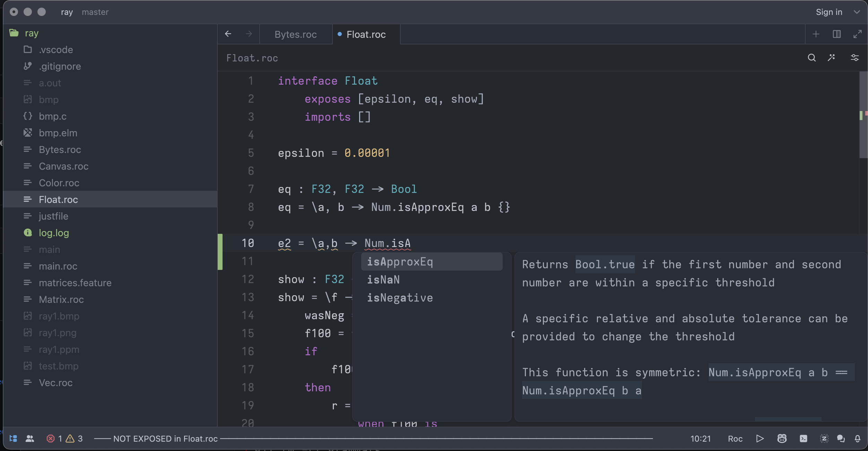Toggle the collab panel people icon
This screenshot has height=451, width=868.
pyautogui.click(x=30, y=439)
